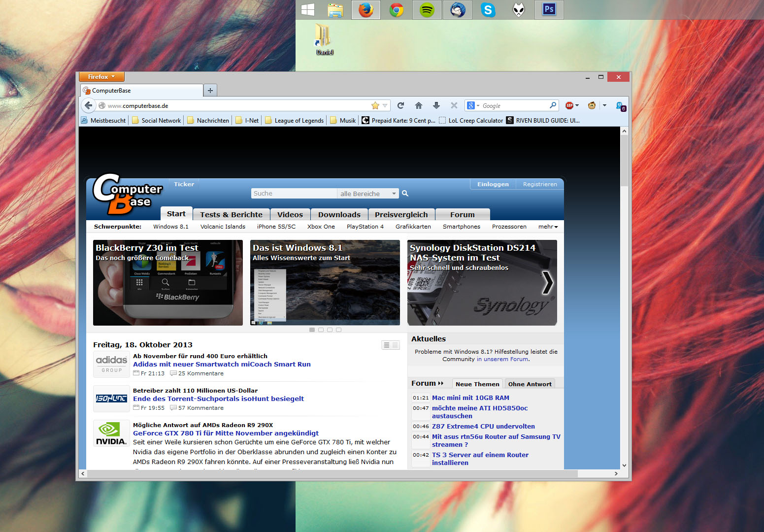Viewport: 764px width, 532px height.
Task: Select the second teaser slide indicator
Action: click(321, 330)
